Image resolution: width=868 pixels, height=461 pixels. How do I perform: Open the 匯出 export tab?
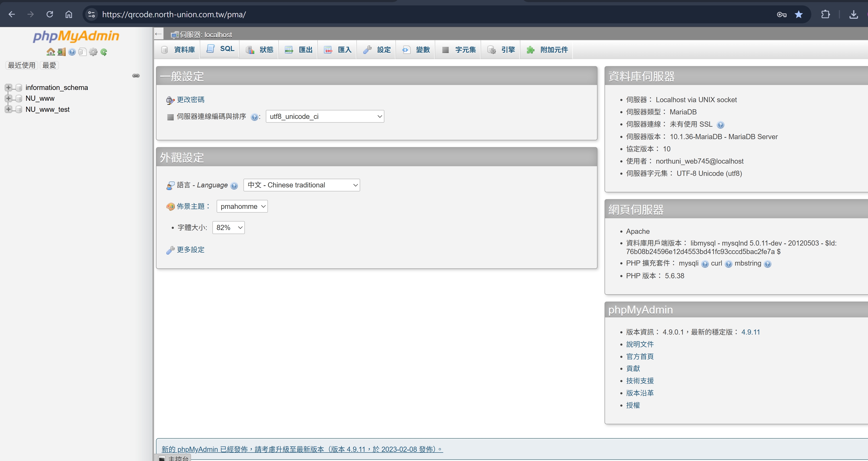[298, 50]
